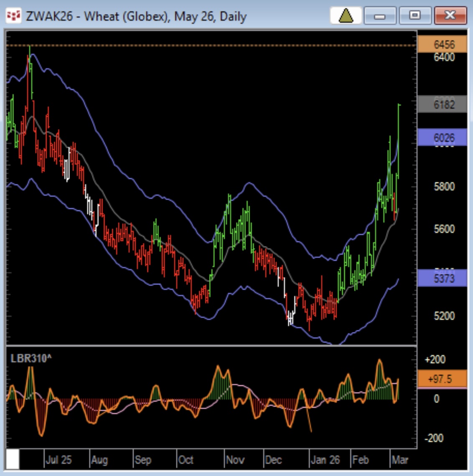Click the Jul 25 date on time axis

[x=58, y=460]
